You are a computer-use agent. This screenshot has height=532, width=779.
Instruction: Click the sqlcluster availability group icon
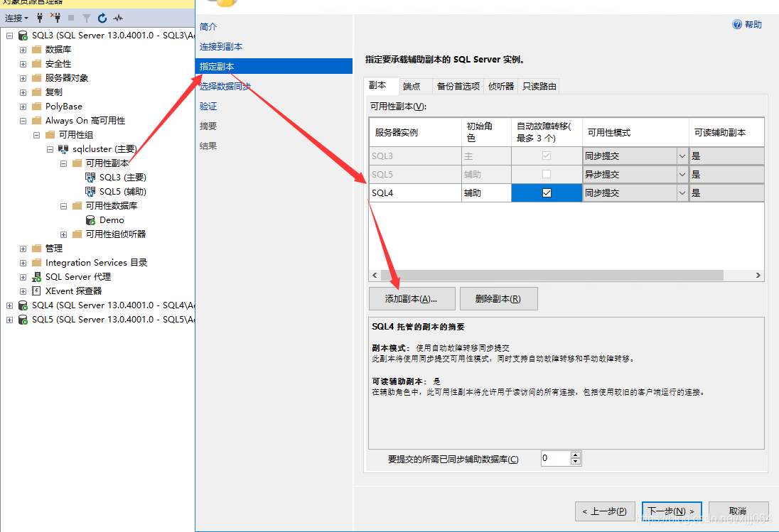tap(63, 149)
